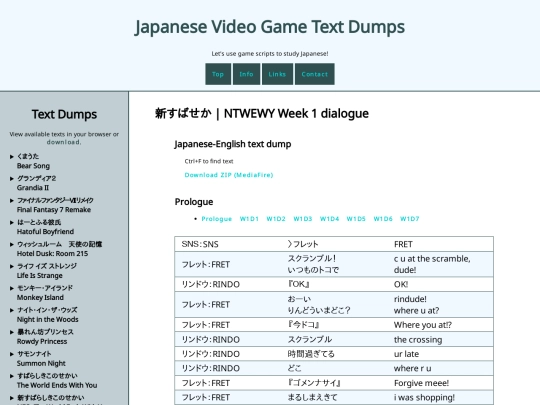Click the 'the crossing' cell
The image size is (540, 405).
click(x=440, y=340)
